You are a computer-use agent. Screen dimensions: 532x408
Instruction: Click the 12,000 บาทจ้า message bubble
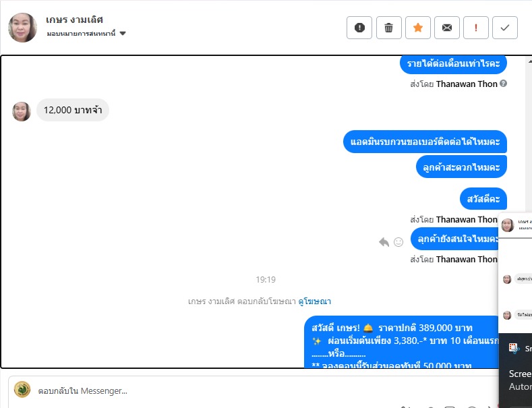pos(73,110)
